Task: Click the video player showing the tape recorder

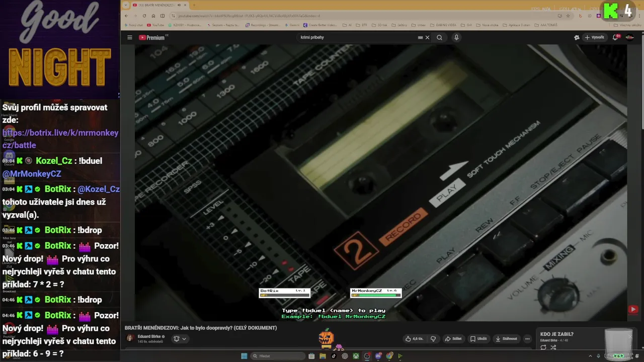Action: pos(381,183)
